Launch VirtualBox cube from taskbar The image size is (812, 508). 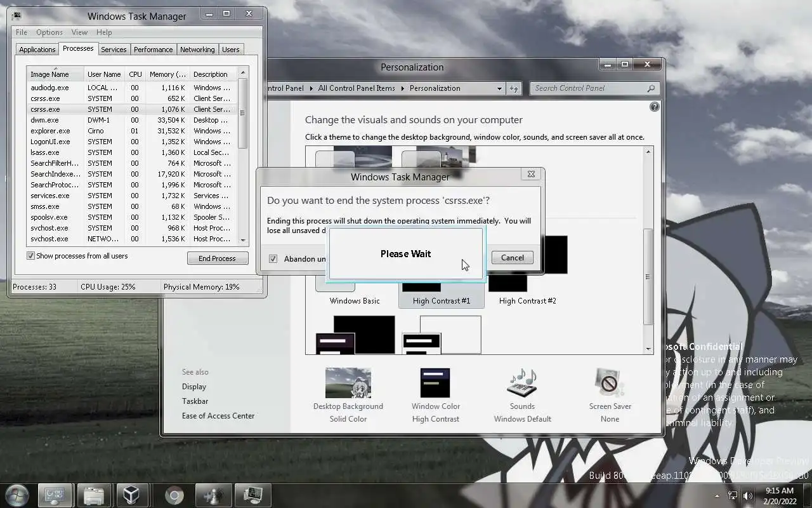coord(131,495)
